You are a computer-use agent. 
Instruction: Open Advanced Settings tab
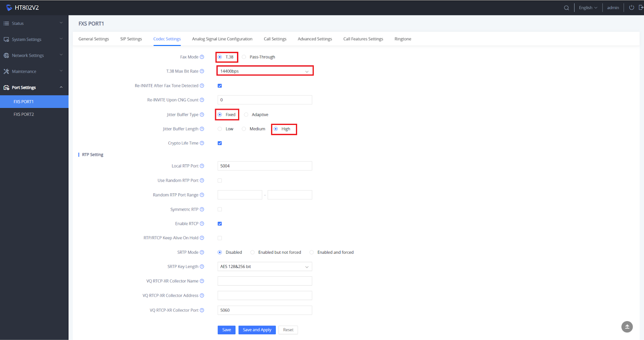coord(315,39)
